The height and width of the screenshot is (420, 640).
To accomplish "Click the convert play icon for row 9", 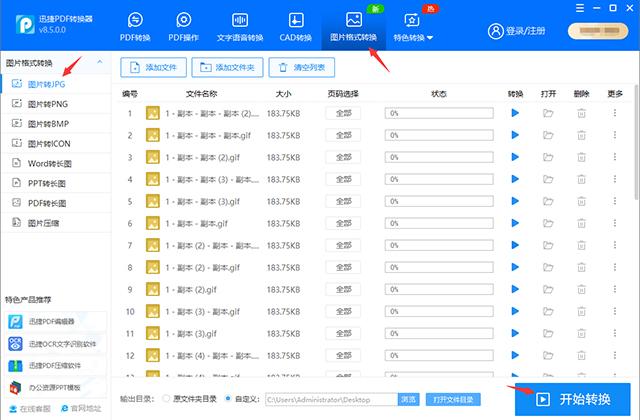I will (515, 289).
